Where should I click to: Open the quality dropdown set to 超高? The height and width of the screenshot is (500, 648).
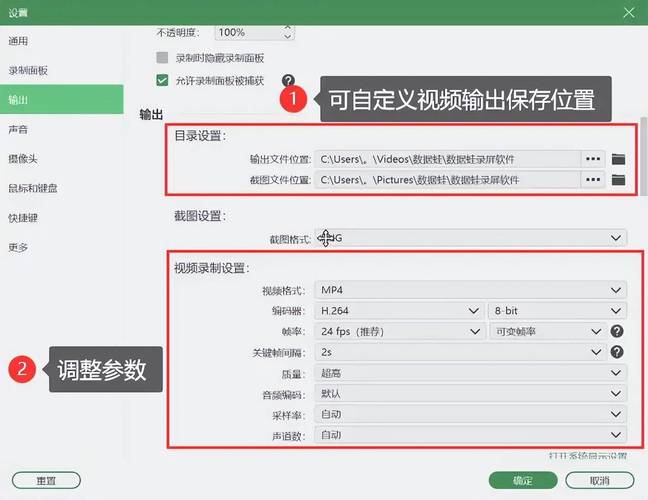tap(471, 373)
